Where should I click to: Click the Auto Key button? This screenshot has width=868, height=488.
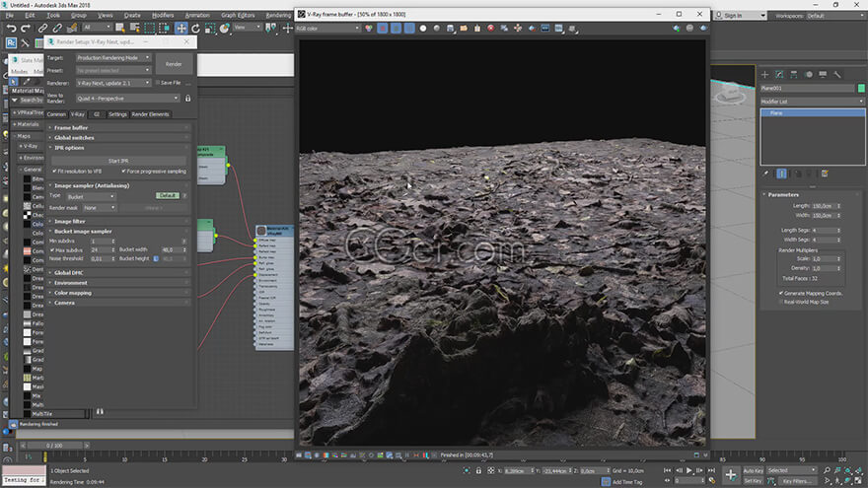coord(753,470)
